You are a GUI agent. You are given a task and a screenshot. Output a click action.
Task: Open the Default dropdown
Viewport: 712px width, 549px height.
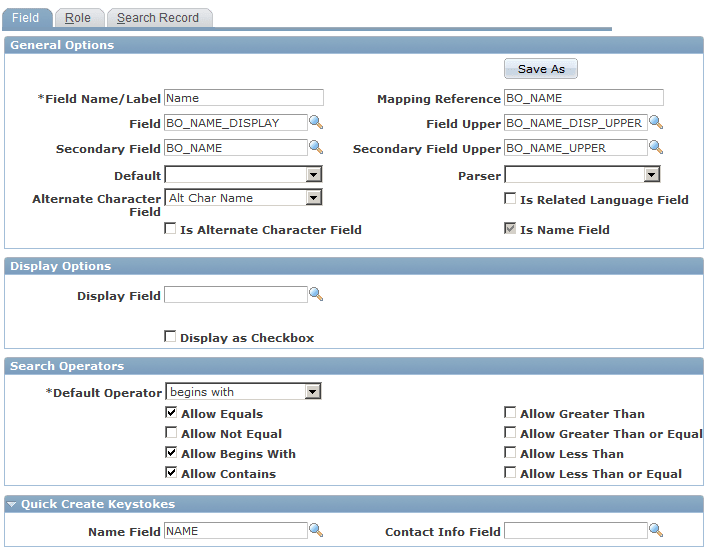(x=243, y=174)
